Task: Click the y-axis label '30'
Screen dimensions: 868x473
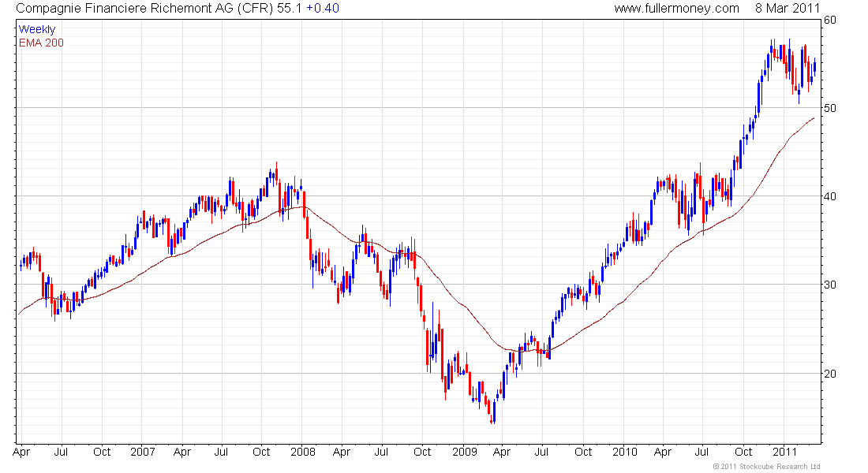Action: pos(830,285)
